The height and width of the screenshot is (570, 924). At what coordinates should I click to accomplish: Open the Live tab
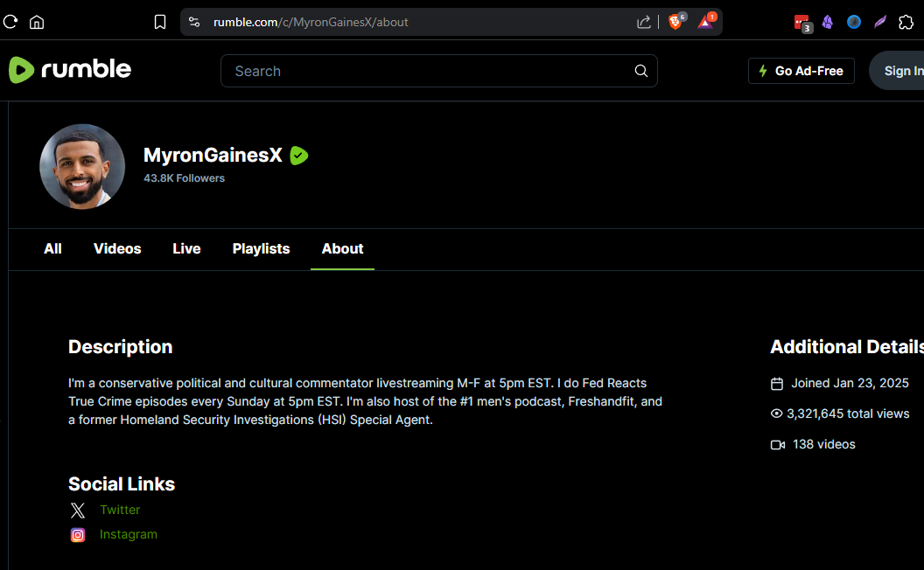point(186,249)
